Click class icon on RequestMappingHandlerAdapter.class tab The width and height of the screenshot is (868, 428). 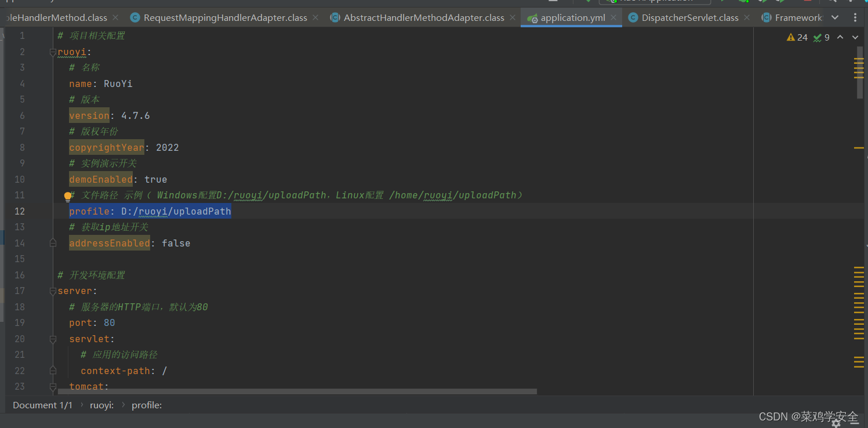135,17
